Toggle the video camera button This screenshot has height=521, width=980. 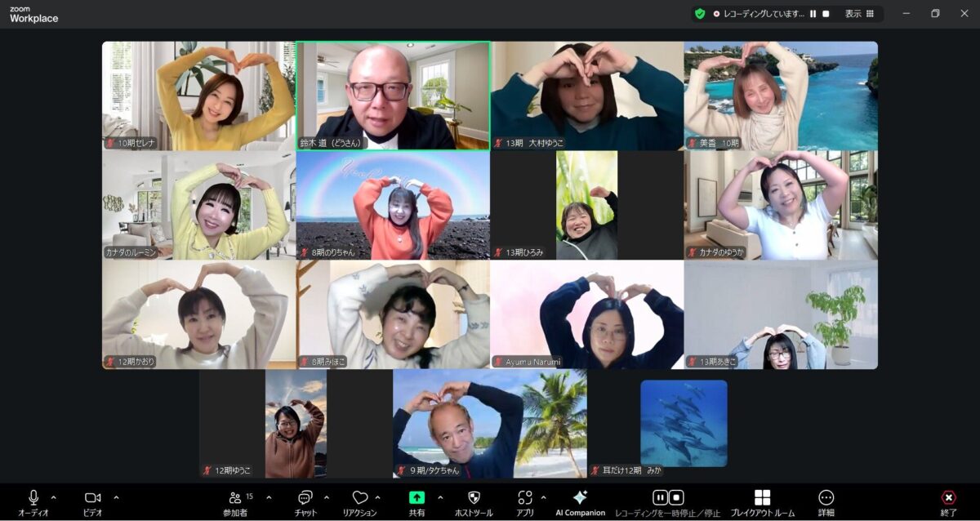92,497
